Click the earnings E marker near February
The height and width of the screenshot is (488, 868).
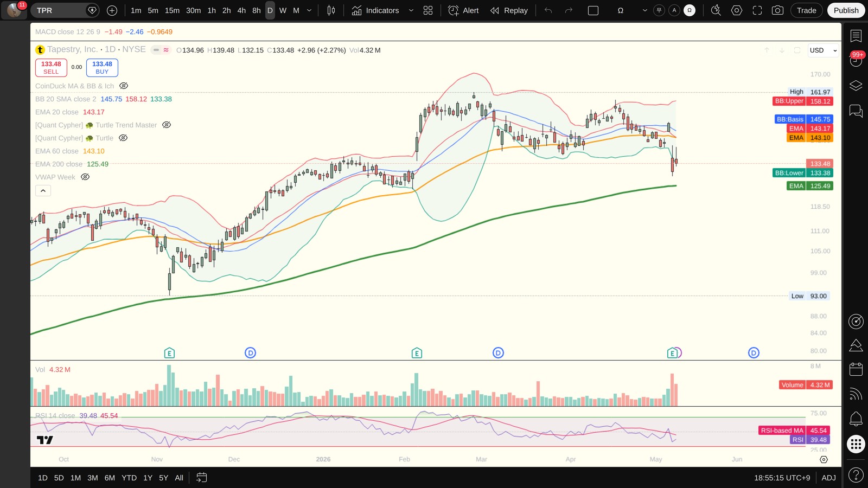tap(417, 353)
